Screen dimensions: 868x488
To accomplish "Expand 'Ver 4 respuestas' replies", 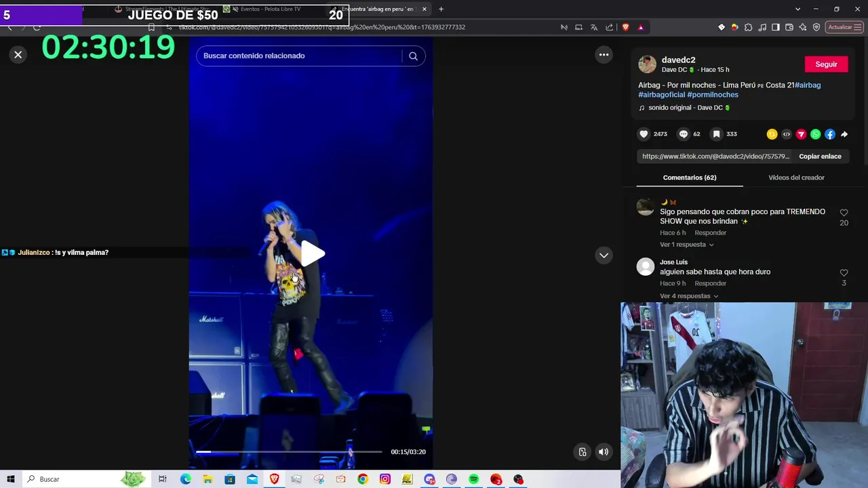I will (689, 296).
